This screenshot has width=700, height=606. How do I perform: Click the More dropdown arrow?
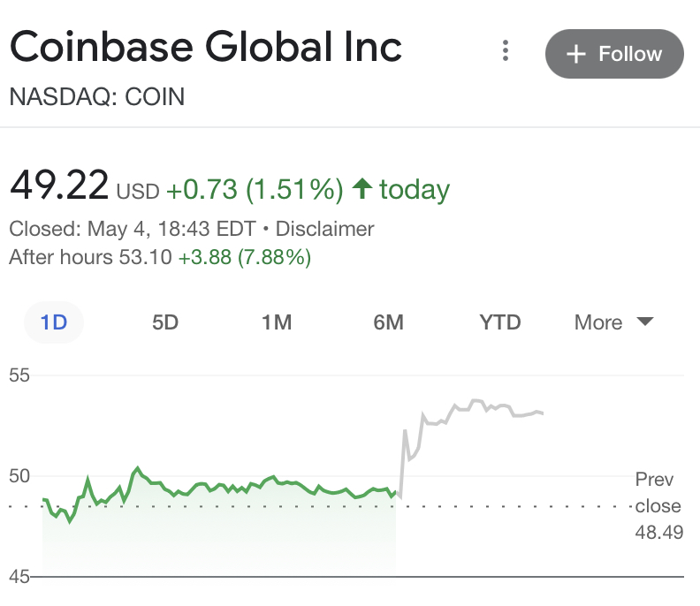coord(644,322)
